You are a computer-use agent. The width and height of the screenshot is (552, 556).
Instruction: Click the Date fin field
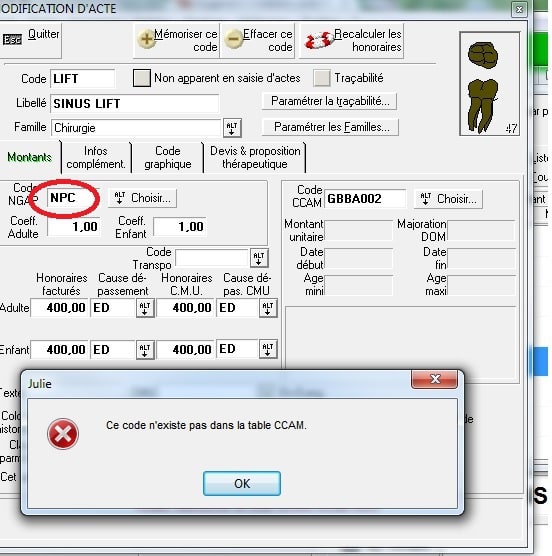click(481, 258)
